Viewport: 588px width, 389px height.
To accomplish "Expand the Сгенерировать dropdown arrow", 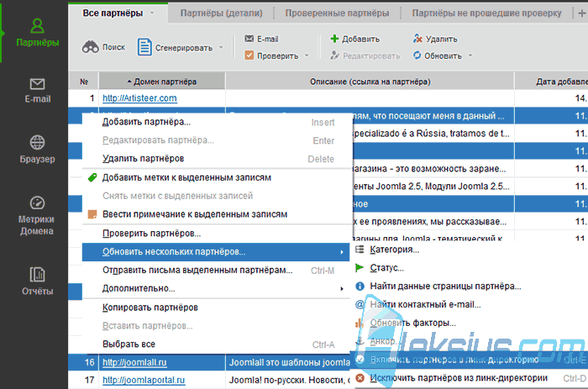I will (221, 47).
